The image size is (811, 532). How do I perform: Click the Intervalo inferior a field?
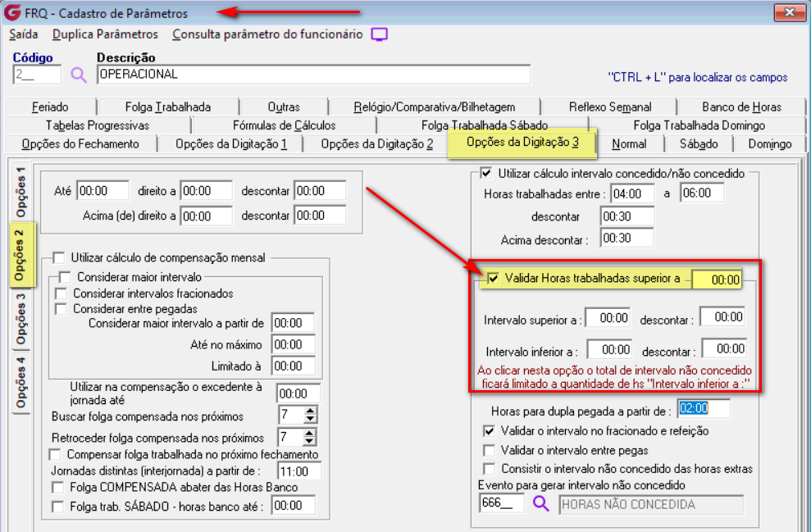[x=610, y=350]
